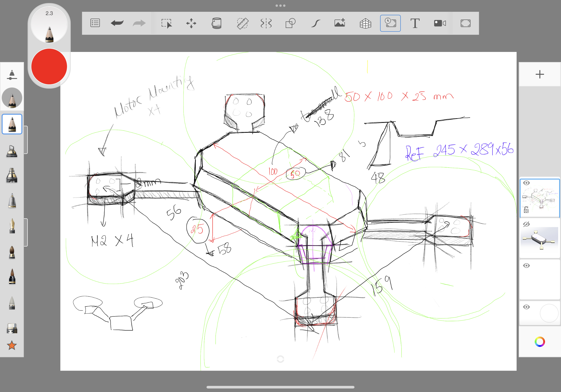The image size is (561, 392).
Task: Add text with the T tool
Action: [415, 24]
